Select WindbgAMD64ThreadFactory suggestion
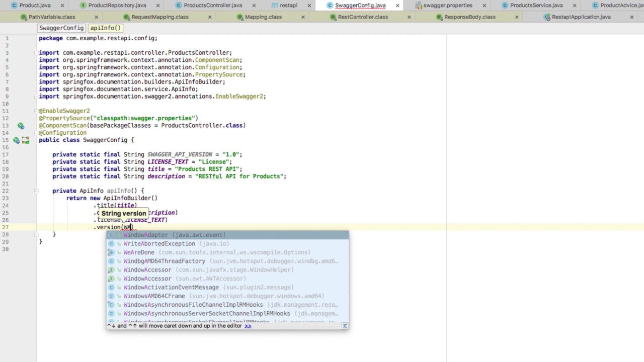 (x=227, y=261)
